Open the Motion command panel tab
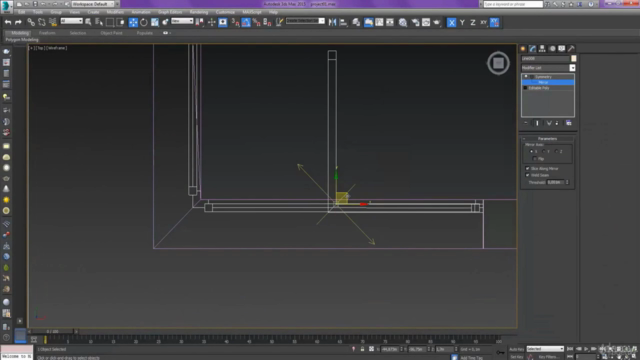 click(552, 49)
